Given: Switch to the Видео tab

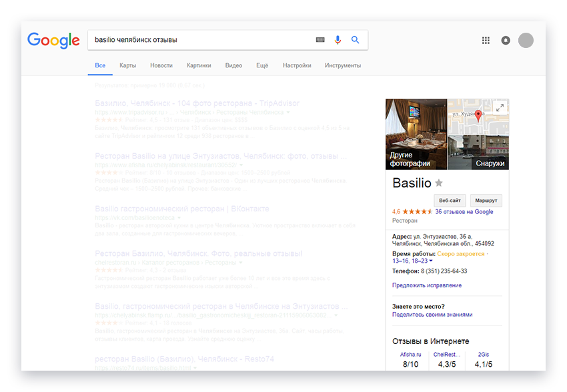Looking at the screenshot, I should (x=233, y=65).
